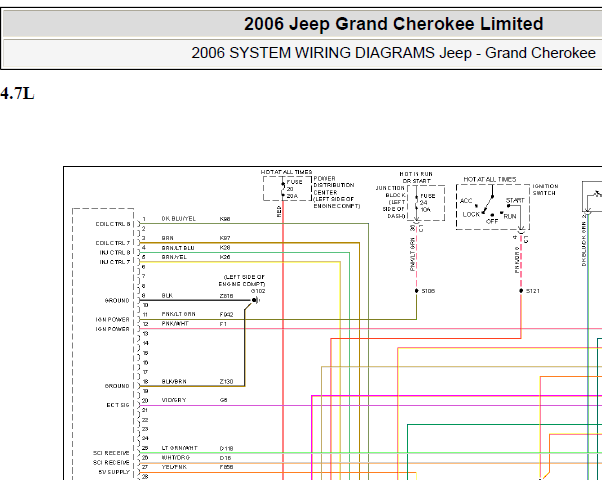Click the '2006 Jeep Grand Cherokee Limited' title
The image size is (602, 480).
click(x=394, y=24)
